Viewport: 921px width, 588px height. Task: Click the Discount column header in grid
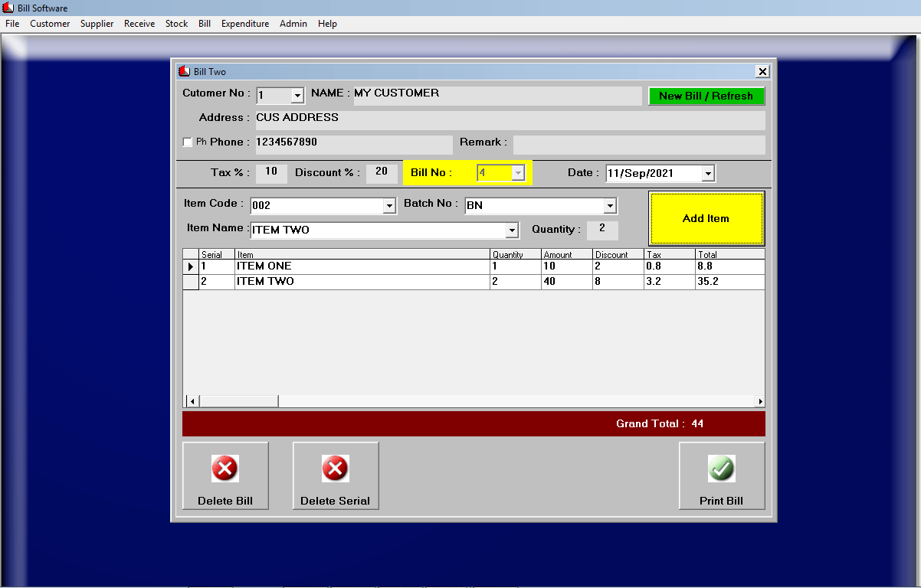coord(618,254)
